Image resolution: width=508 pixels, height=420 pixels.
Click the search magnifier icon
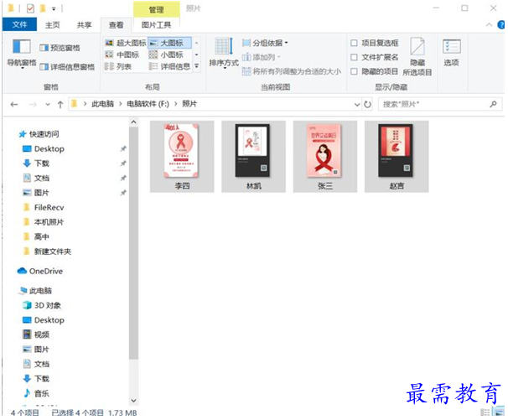pos(493,104)
